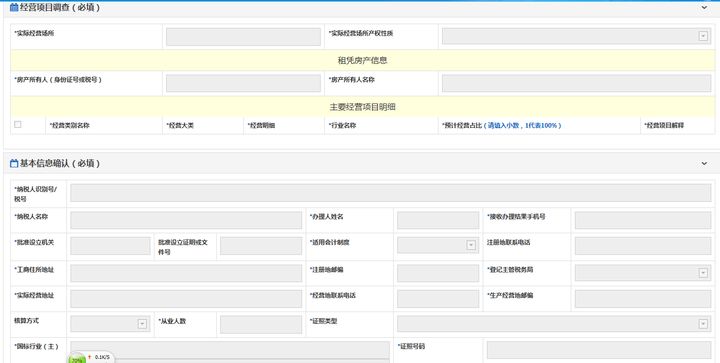This screenshot has height=363, width=720.
Task: Click the 经营项目解释 column header
Action: [x=664, y=125]
